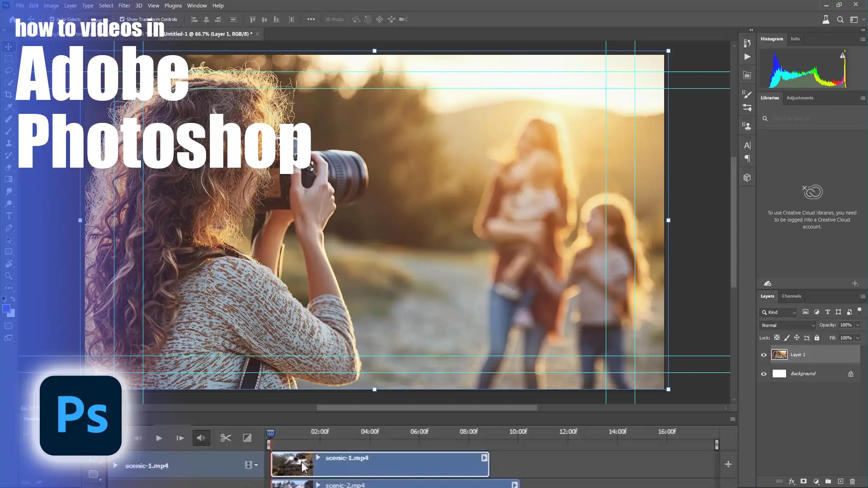The height and width of the screenshot is (488, 868).
Task: Select the Rectangular Marquee tool
Action: tap(9, 58)
